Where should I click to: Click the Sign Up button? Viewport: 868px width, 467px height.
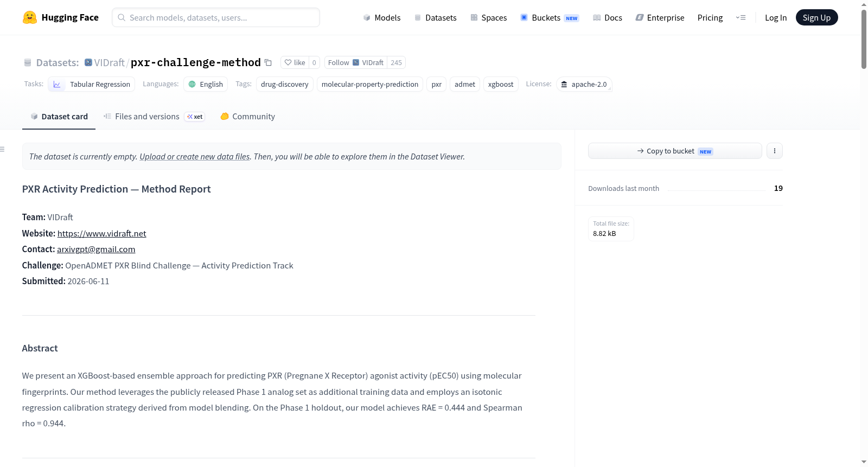(816, 17)
